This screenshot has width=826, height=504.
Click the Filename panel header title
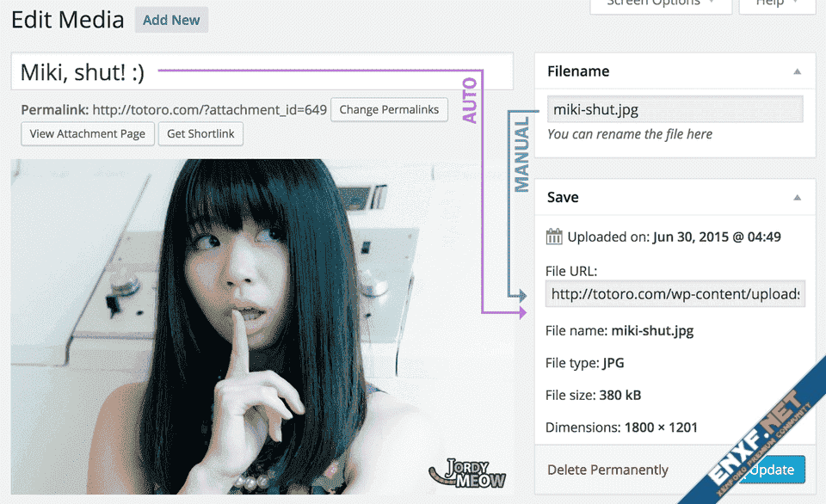(x=578, y=72)
